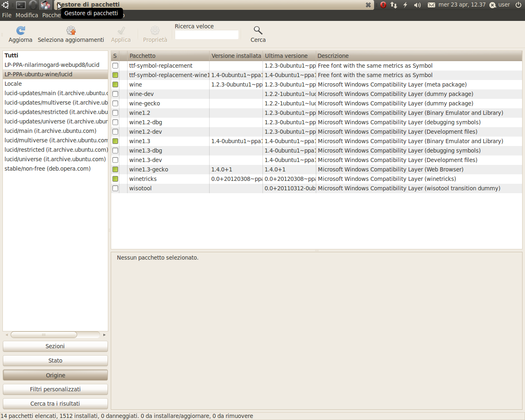525x420 pixels.
Task: Click the red Opera tray icon
Action: pos(383,5)
